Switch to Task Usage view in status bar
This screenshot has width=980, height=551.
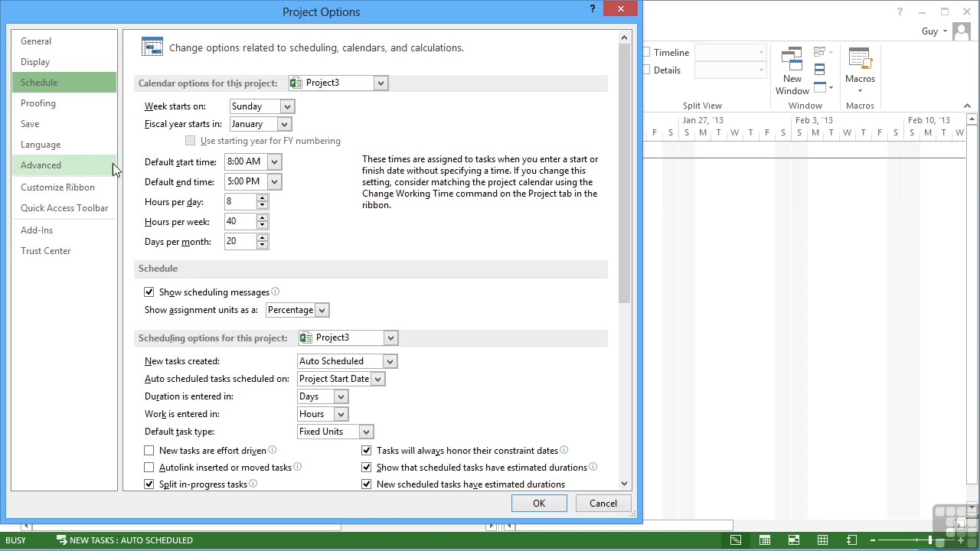(765, 540)
